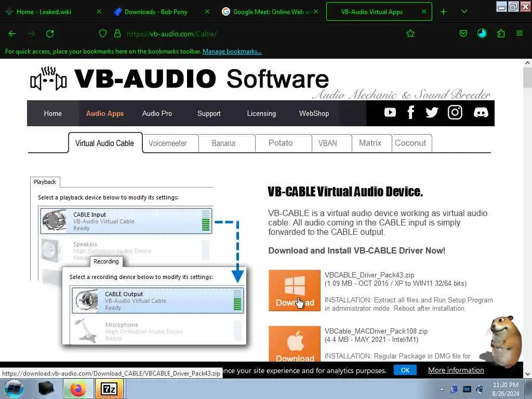Viewport: 532px width, 399px height.
Task: Click the VBCABLE_Driver_Pack43.zip file name
Action: click(x=369, y=275)
